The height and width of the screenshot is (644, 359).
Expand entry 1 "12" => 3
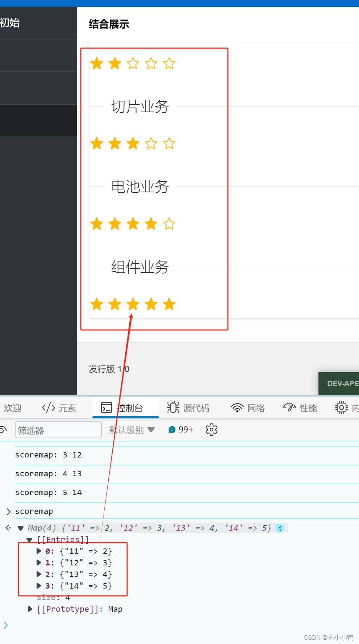pyautogui.click(x=39, y=563)
